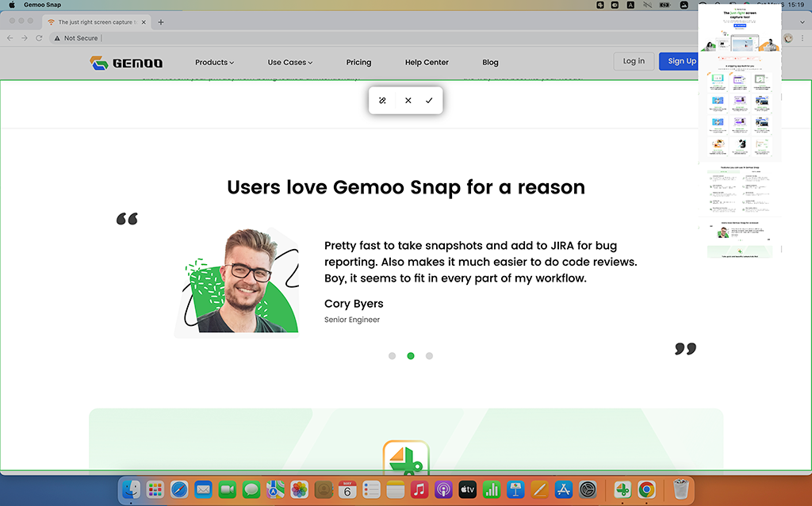
Task: Click the edit wand icon in capture toolbar
Action: click(x=382, y=101)
